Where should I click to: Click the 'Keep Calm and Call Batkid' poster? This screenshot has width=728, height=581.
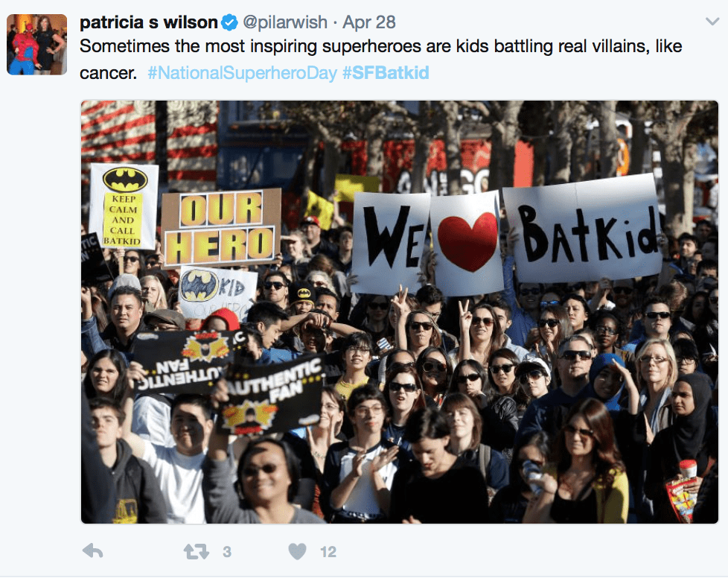[124, 206]
